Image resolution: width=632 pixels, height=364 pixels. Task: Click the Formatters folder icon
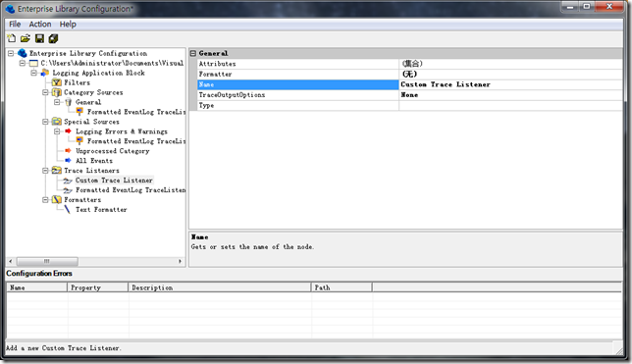pos(57,199)
